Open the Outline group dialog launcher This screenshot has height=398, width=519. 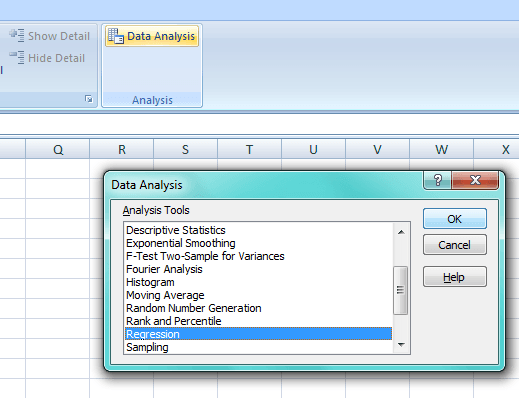coord(89,99)
